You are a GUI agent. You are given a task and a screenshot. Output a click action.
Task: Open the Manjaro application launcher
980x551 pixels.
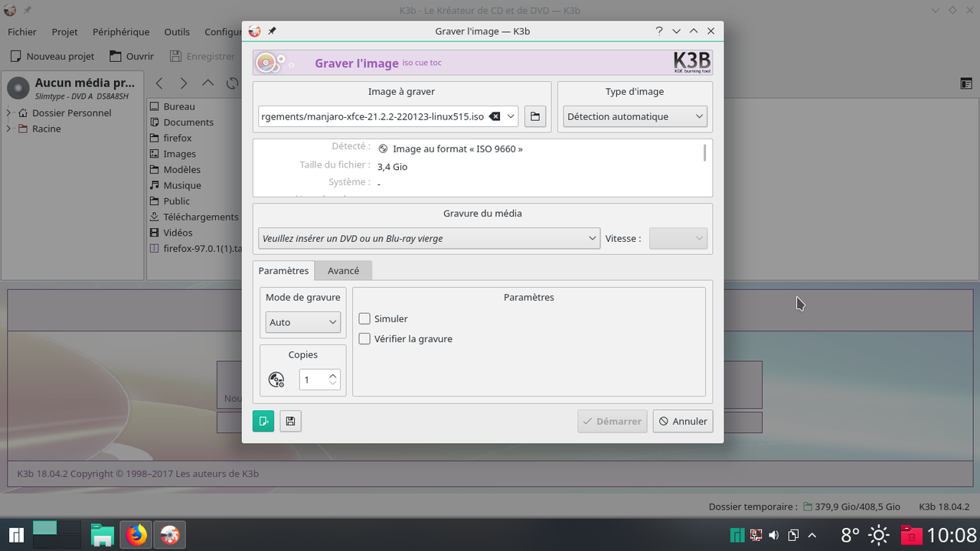[16, 535]
